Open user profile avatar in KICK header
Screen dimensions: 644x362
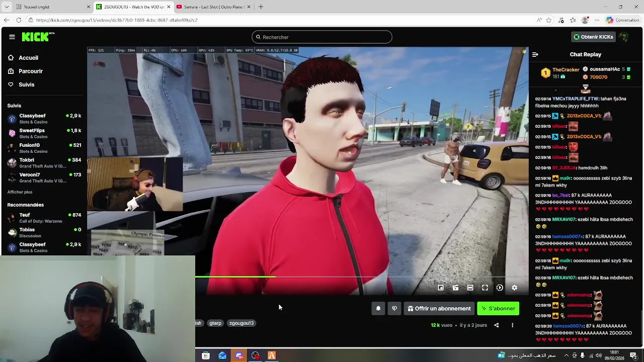click(623, 37)
